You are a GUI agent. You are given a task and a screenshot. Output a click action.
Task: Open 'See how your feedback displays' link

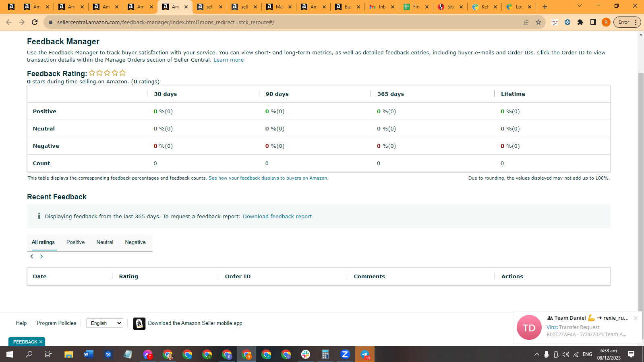pos(268,178)
